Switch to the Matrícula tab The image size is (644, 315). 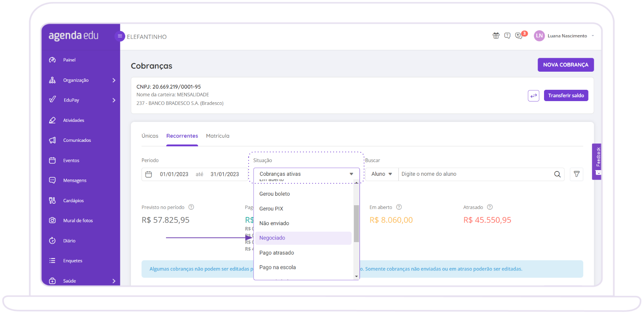(218, 136)
